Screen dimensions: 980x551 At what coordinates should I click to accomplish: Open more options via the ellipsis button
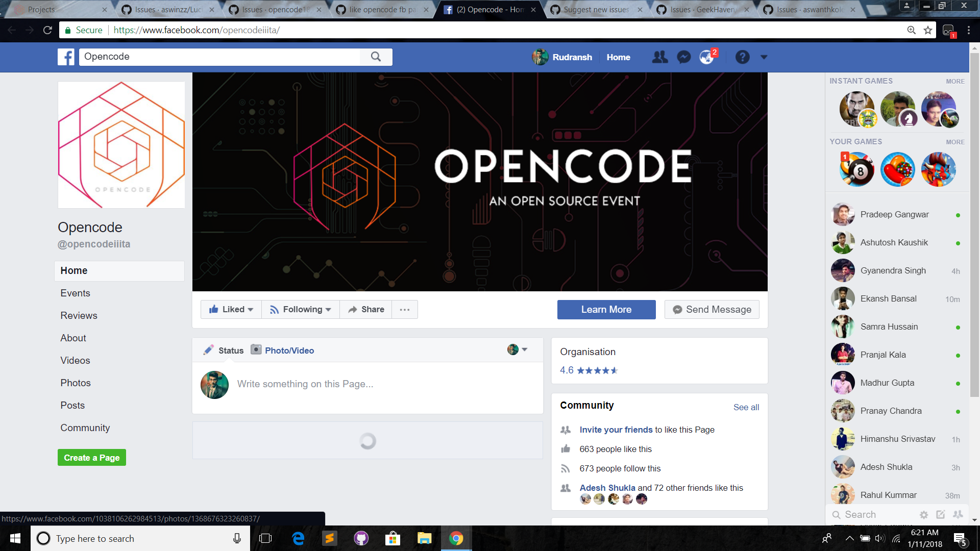[405, 309]
